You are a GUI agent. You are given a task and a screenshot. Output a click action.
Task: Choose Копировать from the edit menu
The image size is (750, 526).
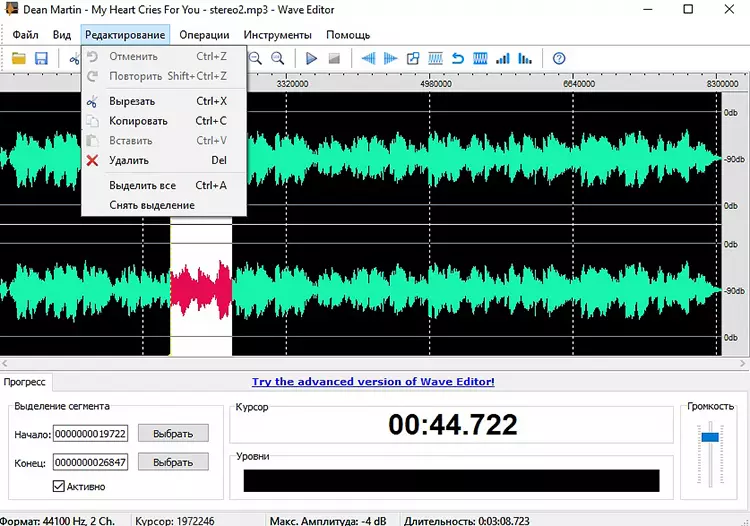(164, 121)
